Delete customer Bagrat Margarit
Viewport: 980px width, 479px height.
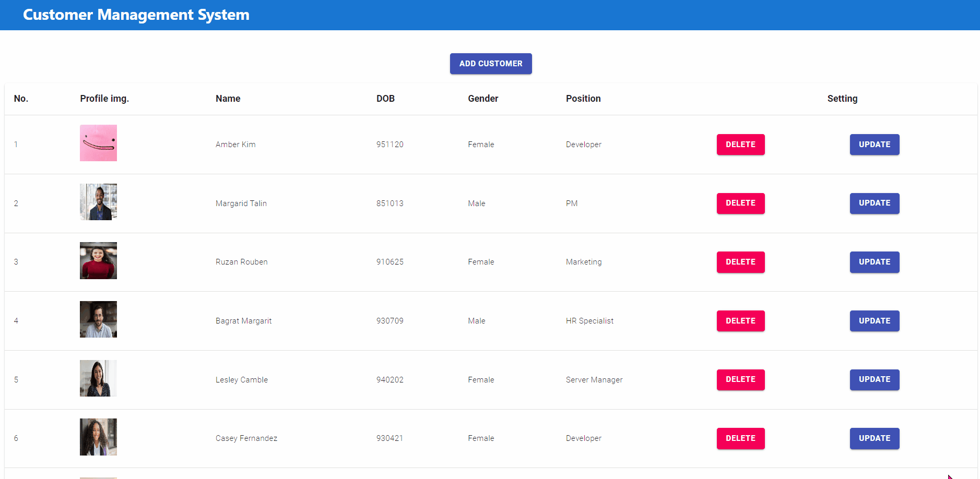[740, 321]
